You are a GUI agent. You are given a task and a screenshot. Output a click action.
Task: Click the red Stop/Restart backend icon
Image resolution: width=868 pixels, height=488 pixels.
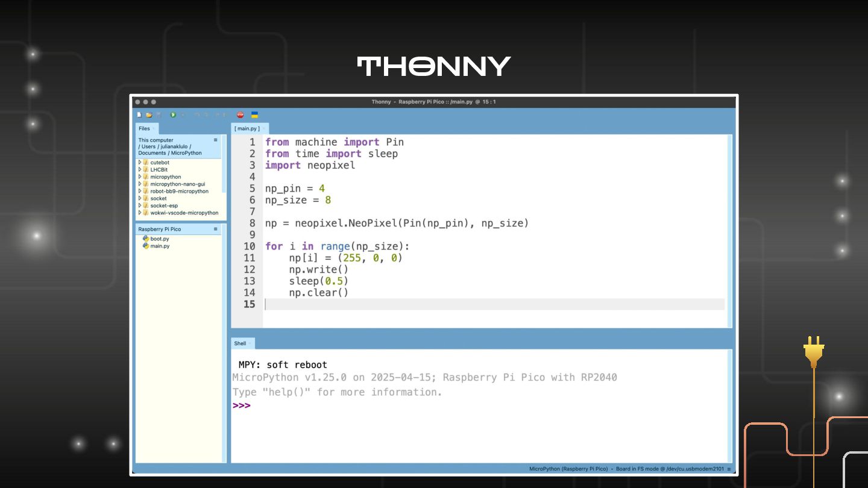241,114
